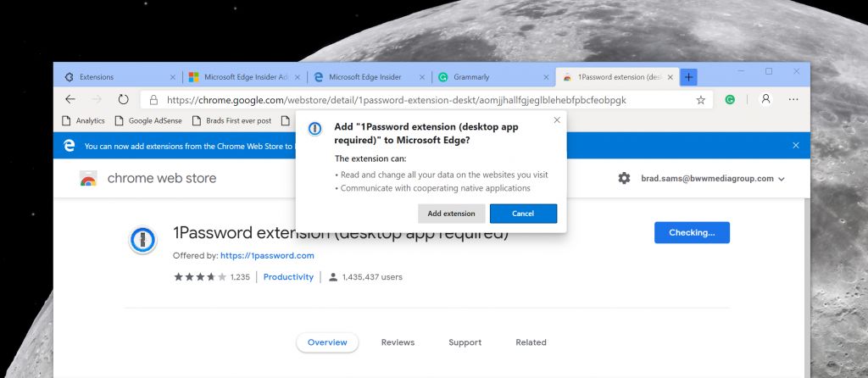The height and width of the screenshot is (378, 868).
Task: Open the Support tab
Action: tap(465, 342)
